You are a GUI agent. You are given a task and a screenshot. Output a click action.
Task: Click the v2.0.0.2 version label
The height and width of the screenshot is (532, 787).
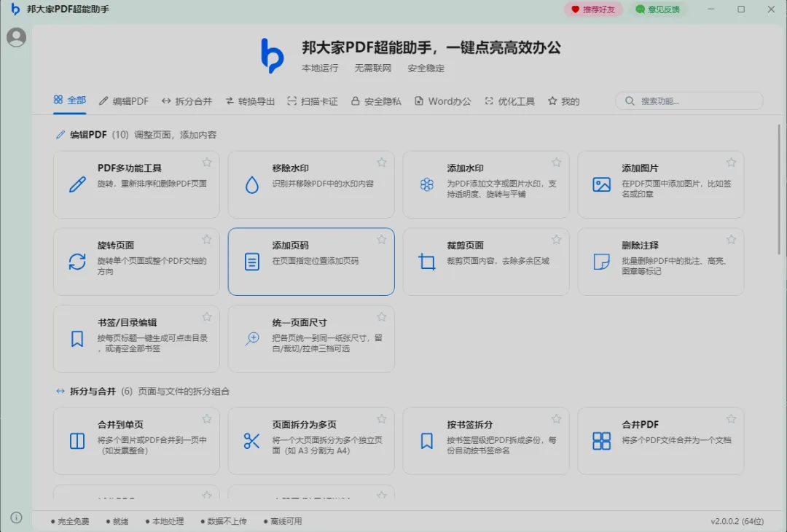pyautogui.click(x=737, y=522)
